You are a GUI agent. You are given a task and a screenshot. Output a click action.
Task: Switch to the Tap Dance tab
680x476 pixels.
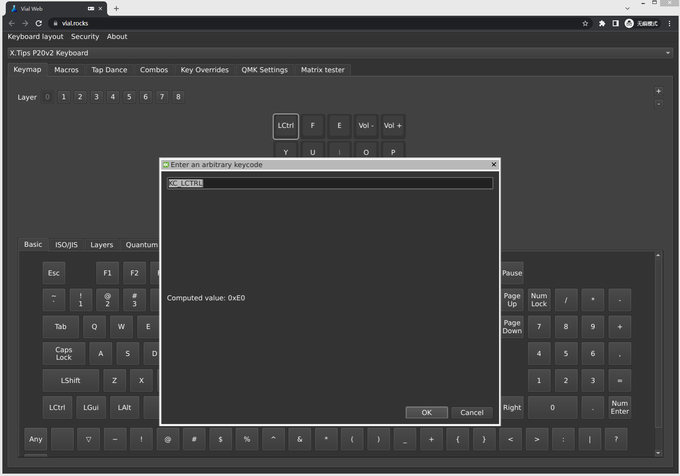pyautogui.click(x=109, y=70)
